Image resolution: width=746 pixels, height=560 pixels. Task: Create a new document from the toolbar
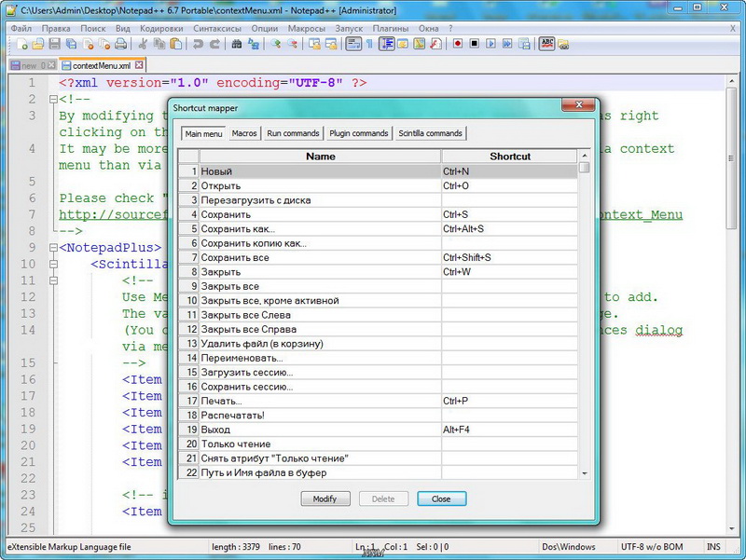tap(21, 44)
